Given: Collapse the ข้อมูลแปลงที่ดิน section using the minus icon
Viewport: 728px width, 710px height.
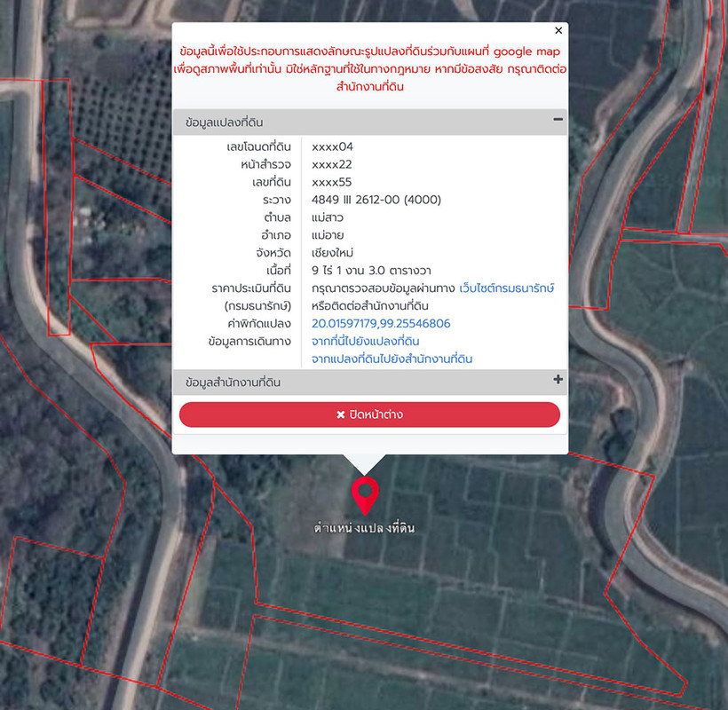Looking at the screenshot, I should (558, 120).
